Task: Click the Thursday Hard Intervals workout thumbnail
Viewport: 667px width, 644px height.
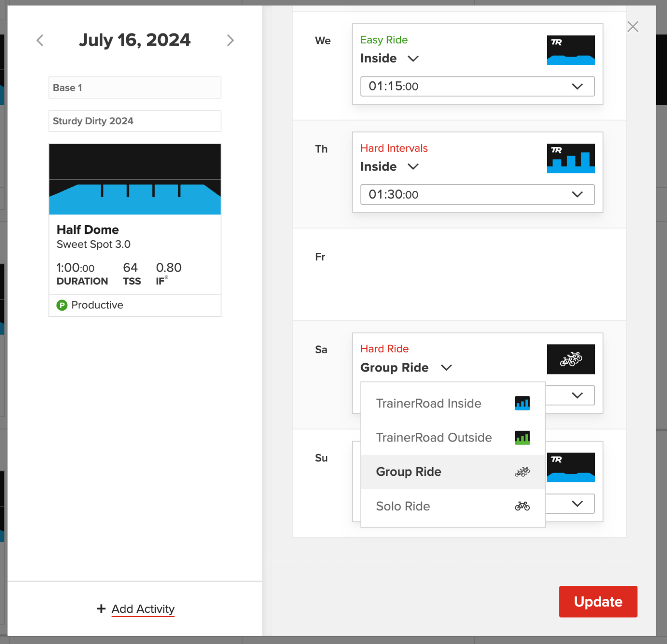Action: click(571, 158)
